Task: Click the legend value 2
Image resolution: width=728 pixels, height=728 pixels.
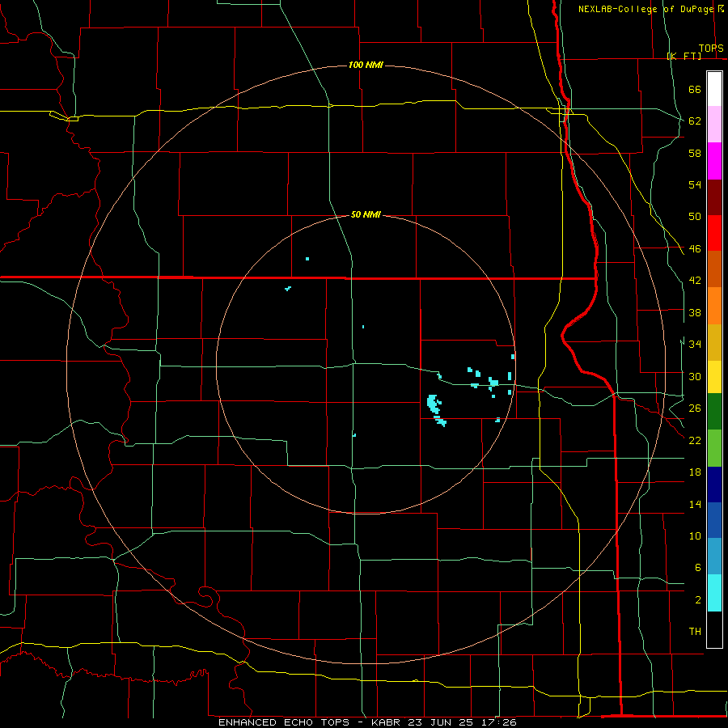Action: [x=697, y=600]
